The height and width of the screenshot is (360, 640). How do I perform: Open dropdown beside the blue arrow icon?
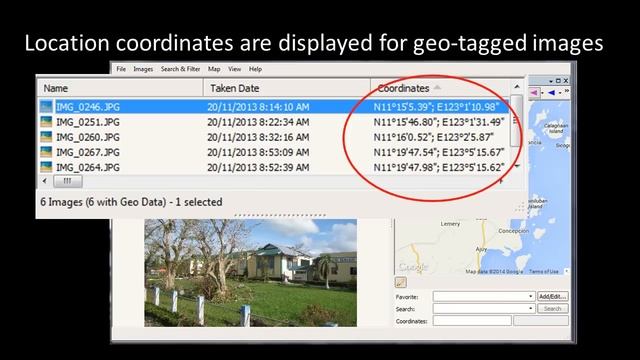tap(560, 93)
